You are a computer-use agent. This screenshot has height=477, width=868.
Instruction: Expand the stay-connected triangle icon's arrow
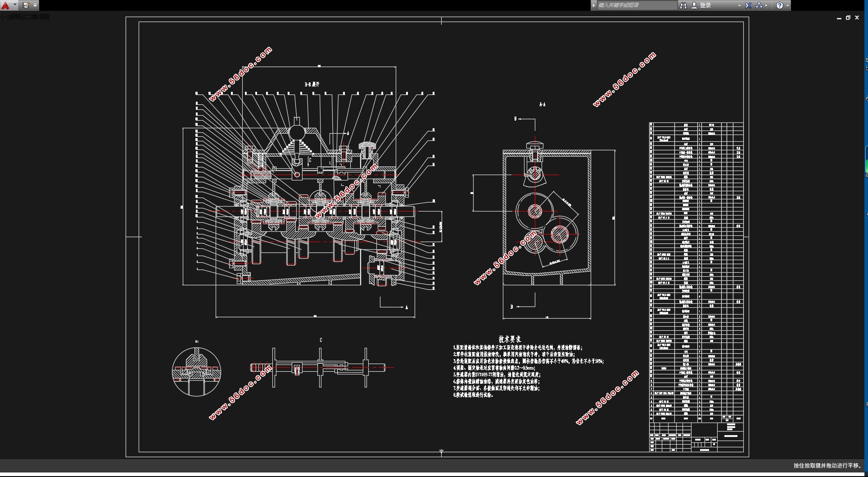point(766,5)
